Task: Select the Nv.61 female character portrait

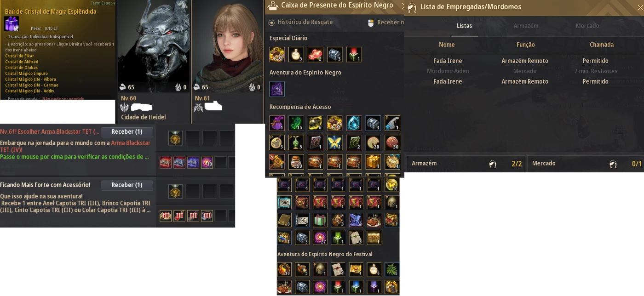Action: click(x=228, y=46)
